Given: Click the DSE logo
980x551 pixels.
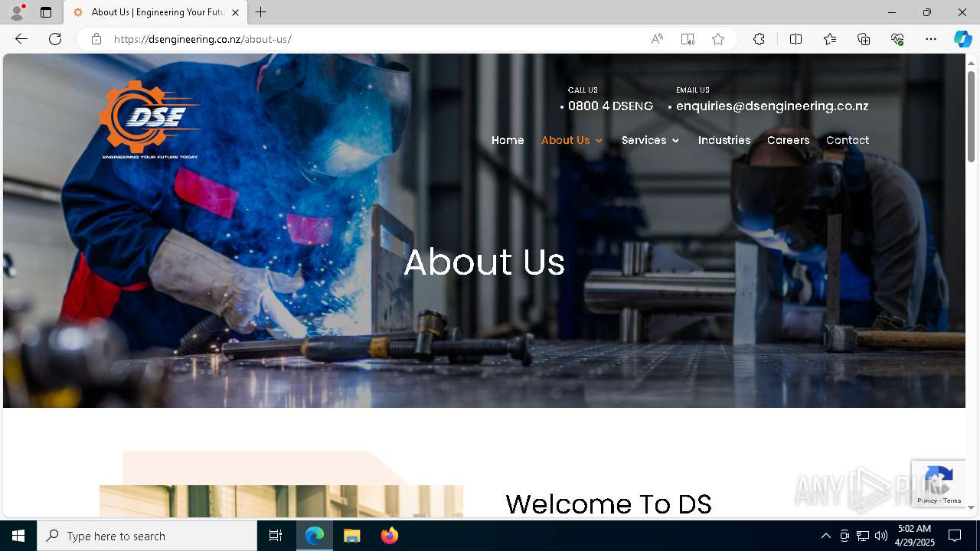Looking at the screenshot, I should [150, 119].
